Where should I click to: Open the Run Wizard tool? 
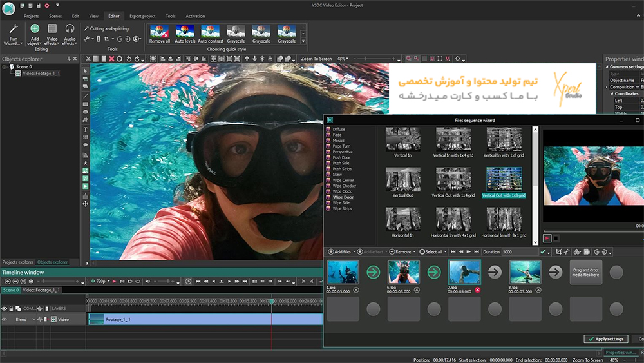click(x=13, y=35)
